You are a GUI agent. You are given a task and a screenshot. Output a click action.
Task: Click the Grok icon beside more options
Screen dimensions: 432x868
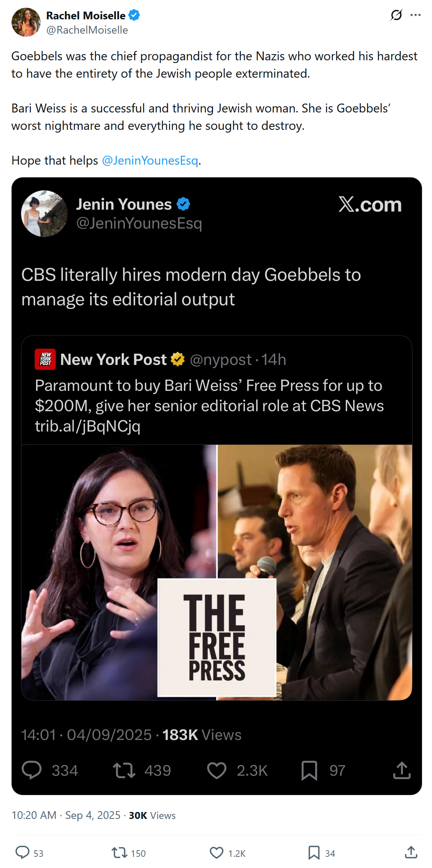point(396,15)
